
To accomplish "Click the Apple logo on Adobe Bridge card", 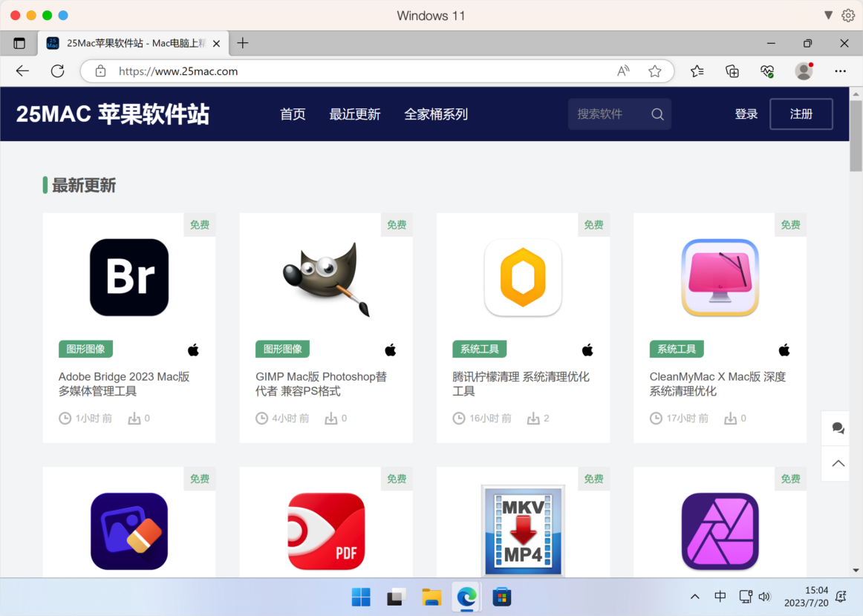I will point(193,350).
